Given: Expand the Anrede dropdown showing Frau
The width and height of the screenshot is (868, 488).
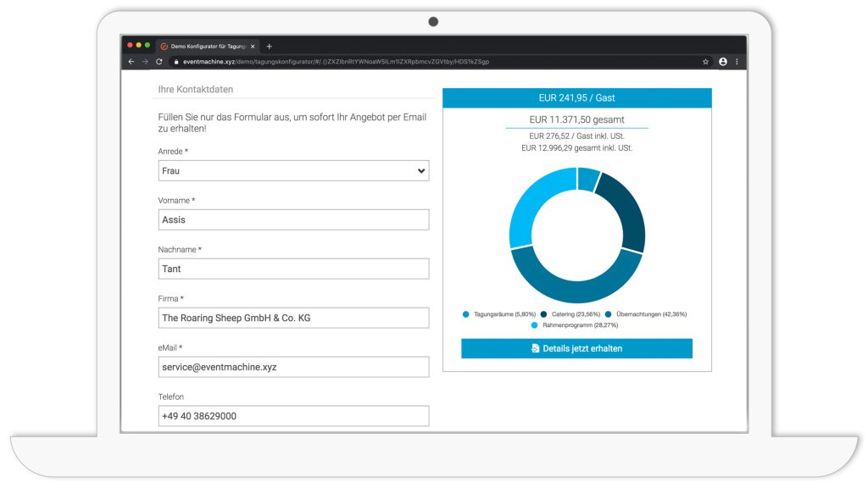Looking at the screenshot, I should click(293, 171).
